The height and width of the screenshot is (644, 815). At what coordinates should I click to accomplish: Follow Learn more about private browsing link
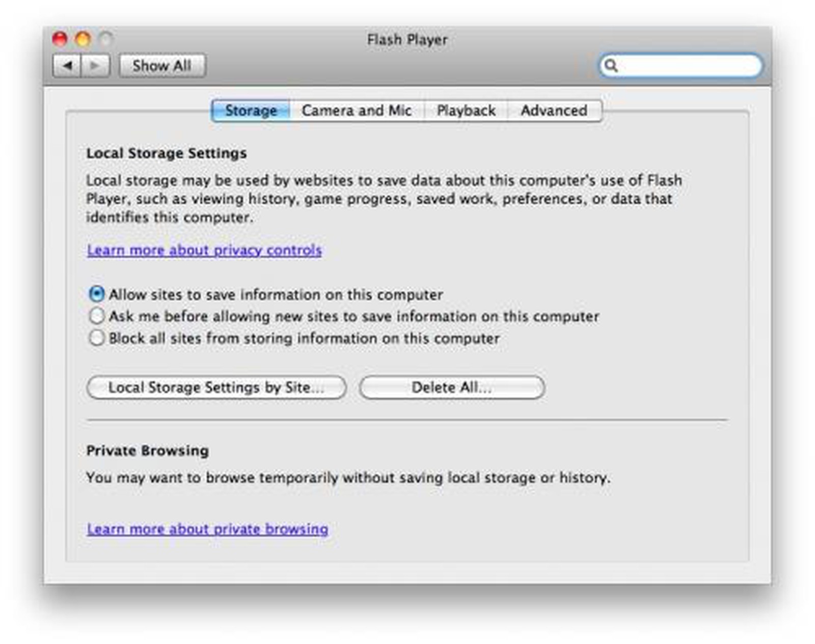207,529
